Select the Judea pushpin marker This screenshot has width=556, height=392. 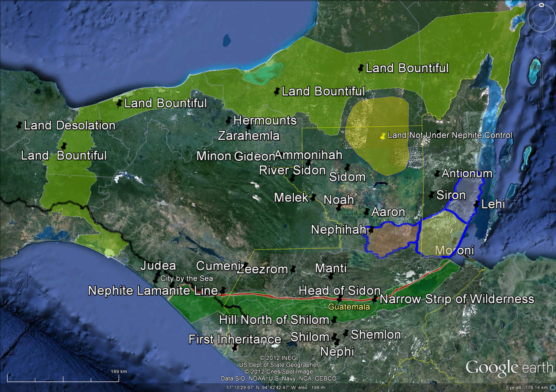click(x=158, y=274)
